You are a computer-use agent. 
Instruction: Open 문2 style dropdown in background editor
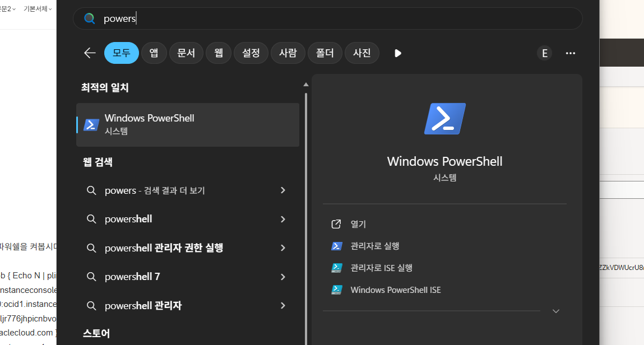tap(8, 8)
